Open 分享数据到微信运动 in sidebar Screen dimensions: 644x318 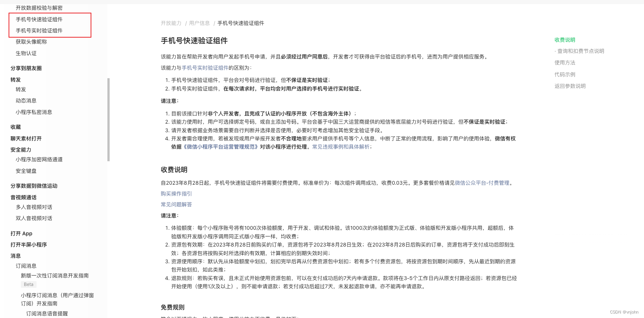34,186
